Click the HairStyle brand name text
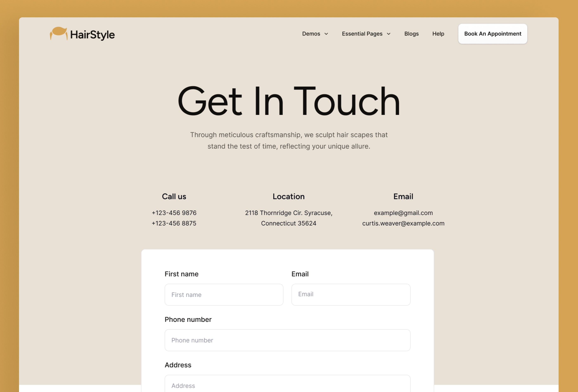Screen dimensions: 578x392 [x=92, y=34]
